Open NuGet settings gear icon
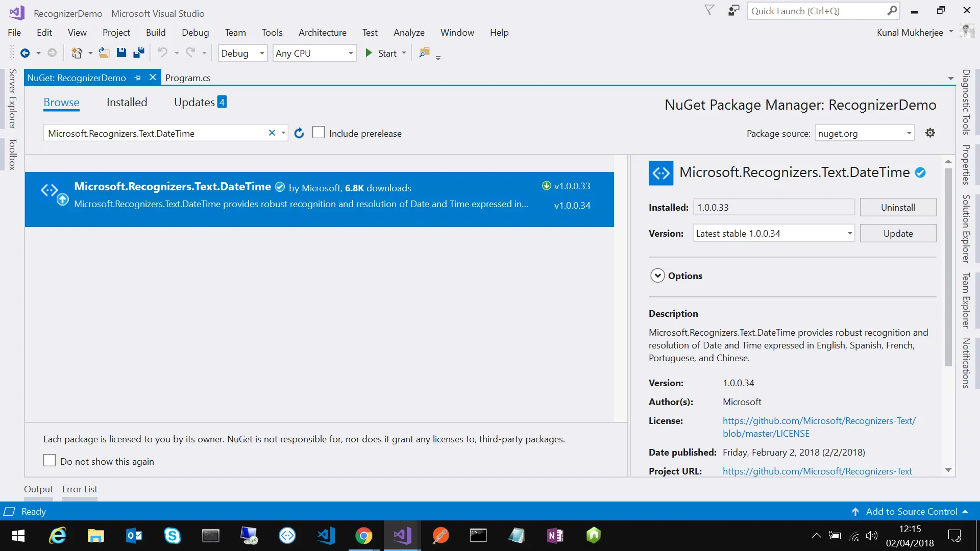This screenshot has height=551, width=980. pos(930,133)
